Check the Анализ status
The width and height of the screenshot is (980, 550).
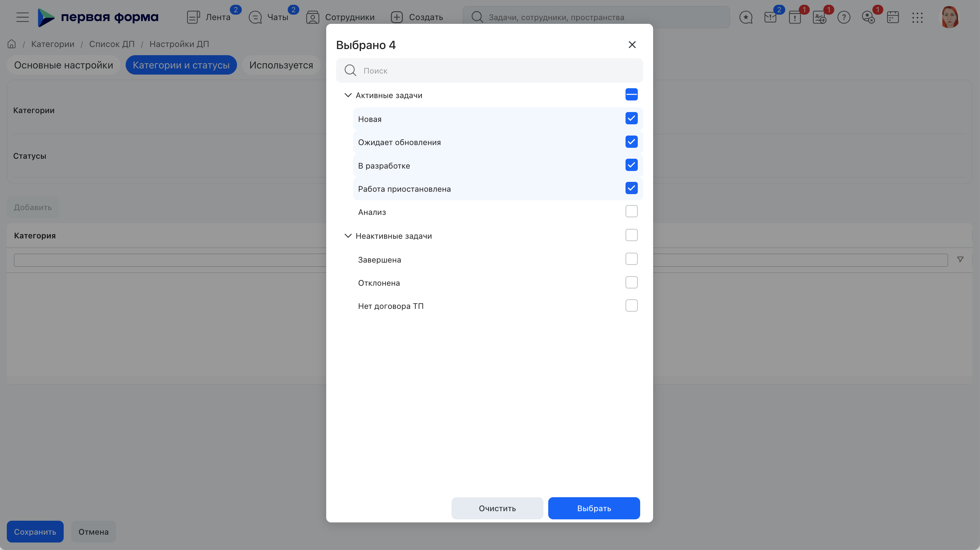632,211
